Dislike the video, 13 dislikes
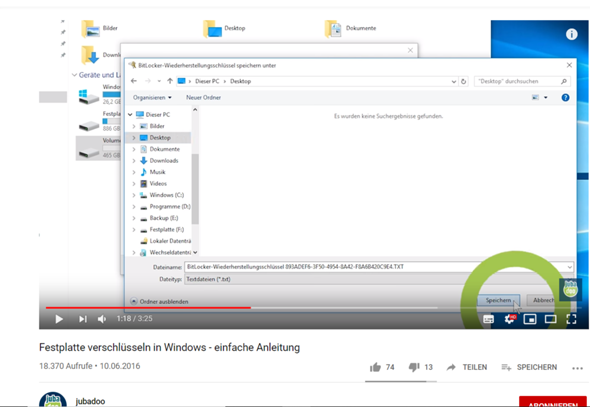The image size is (590, 407). (x=421, y=367)
